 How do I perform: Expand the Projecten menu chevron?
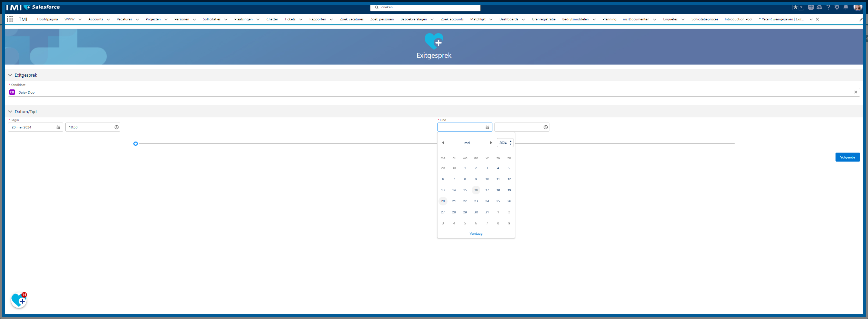point(166,20)
